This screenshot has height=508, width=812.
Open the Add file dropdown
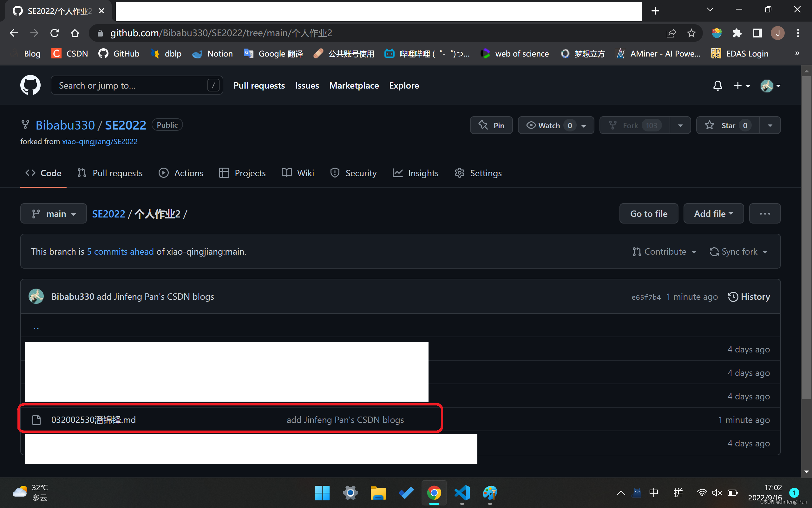coord(713,213)
